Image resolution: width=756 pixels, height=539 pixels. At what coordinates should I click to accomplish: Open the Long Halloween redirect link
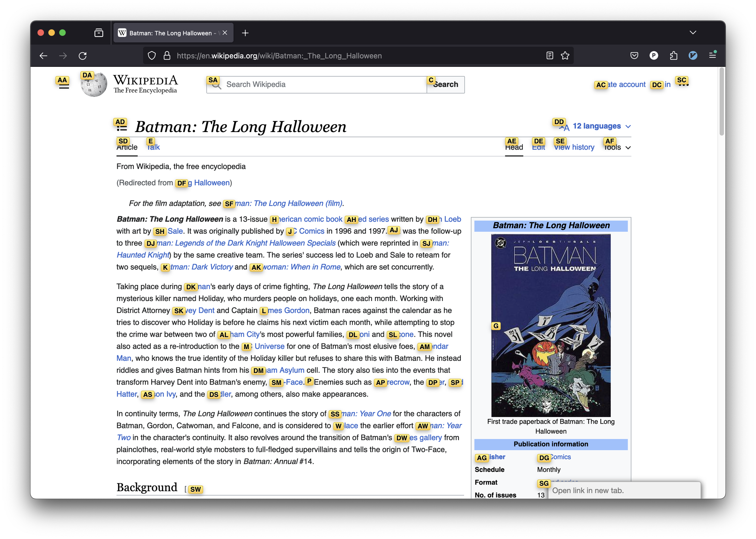pos(203,183)
